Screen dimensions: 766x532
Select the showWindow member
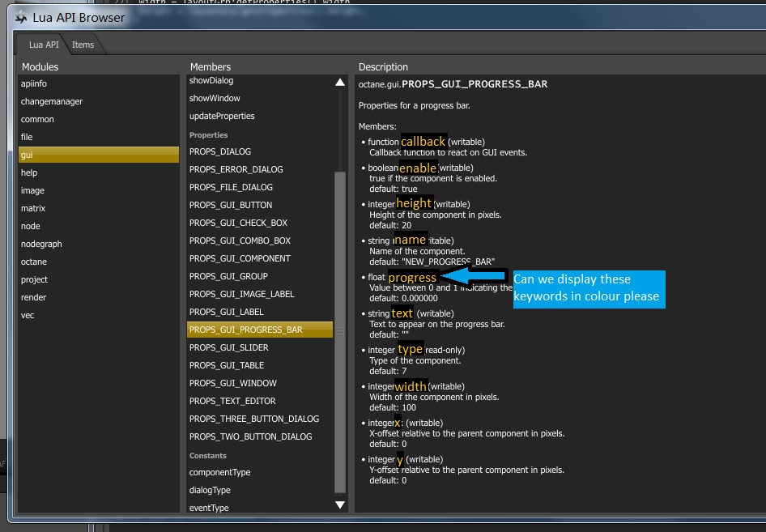coord(260,98)
